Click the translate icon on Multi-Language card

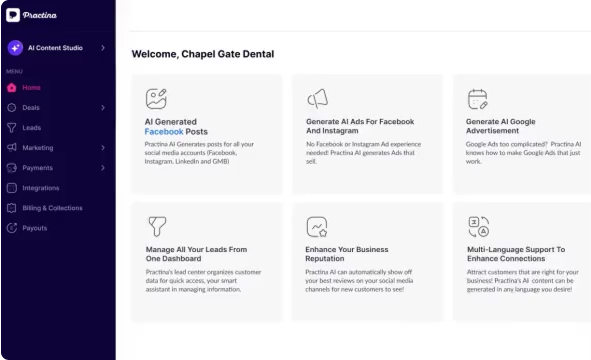[x=479, y=227]
